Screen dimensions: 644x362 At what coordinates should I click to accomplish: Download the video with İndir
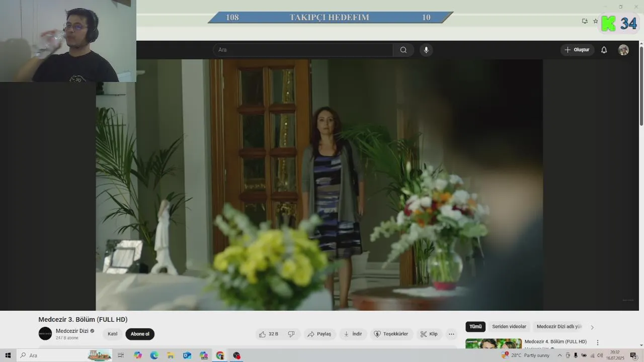point(353,334)
